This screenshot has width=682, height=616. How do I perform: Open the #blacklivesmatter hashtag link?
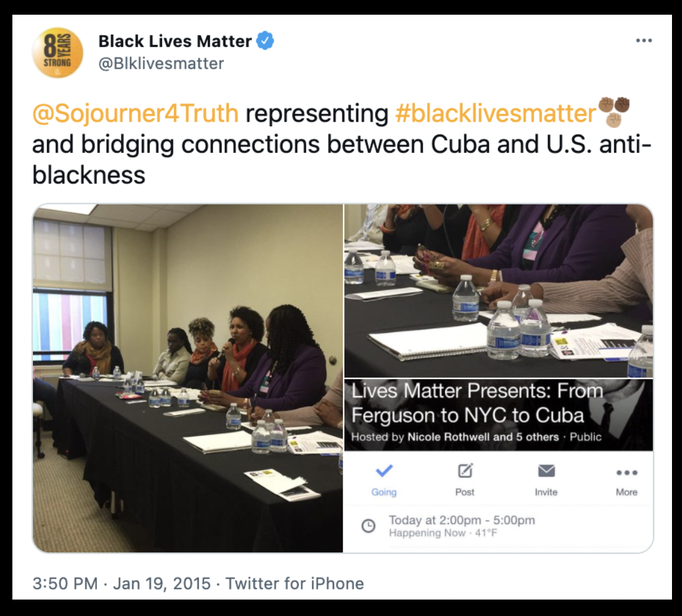pyautogui.click(x=496, y=113)
